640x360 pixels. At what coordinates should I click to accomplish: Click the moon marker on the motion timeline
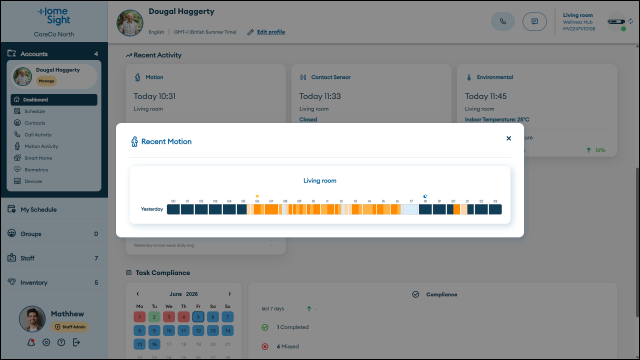[x=425, y=196]
